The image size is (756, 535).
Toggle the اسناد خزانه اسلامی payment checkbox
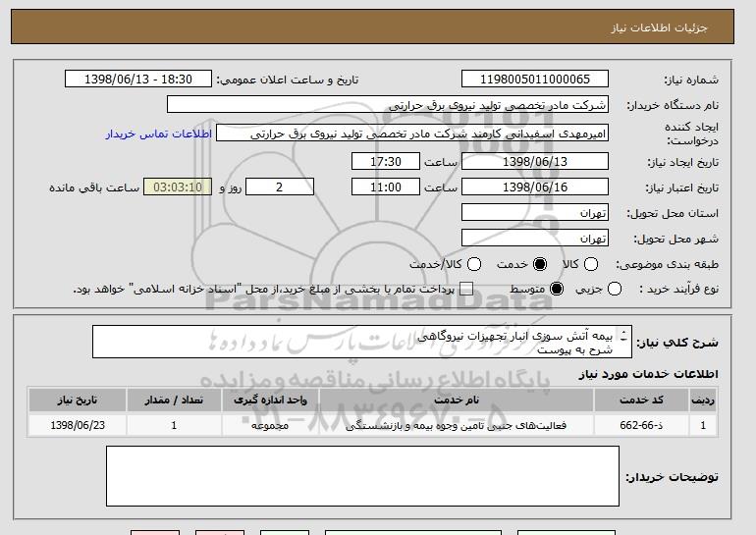(x=466, y=289)
